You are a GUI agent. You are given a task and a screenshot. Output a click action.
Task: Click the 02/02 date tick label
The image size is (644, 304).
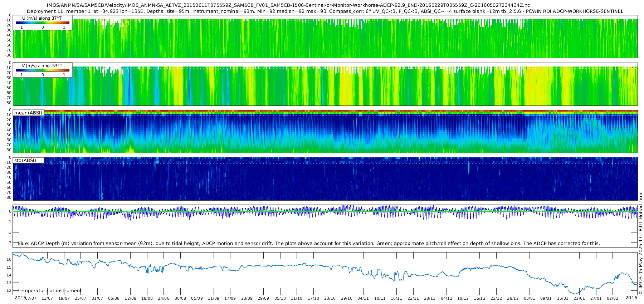(612, 298)
